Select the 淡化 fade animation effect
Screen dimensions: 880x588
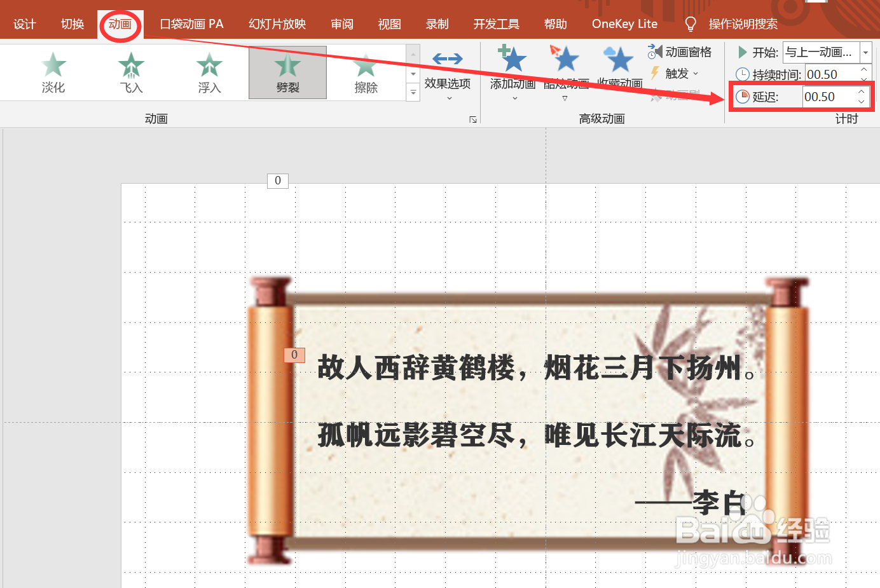(53, 72)
